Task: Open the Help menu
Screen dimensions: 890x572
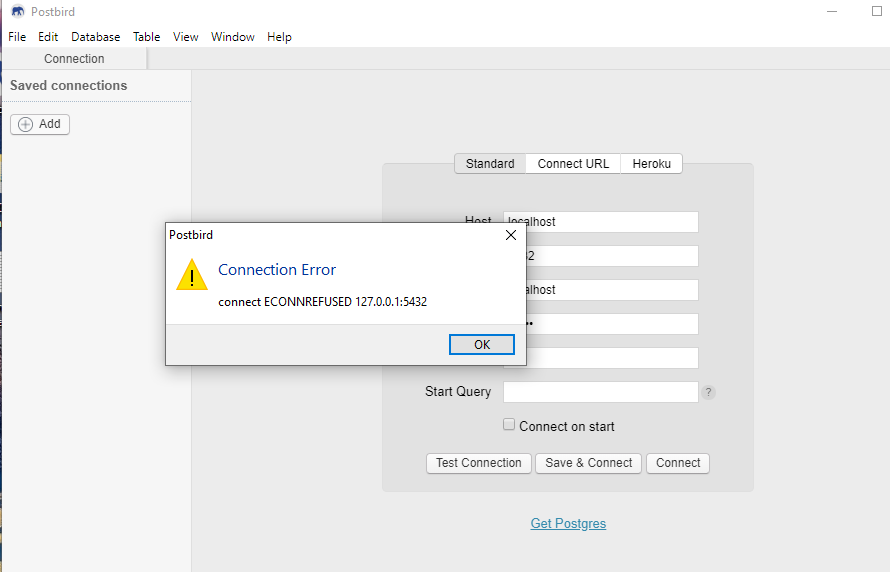Action: [x=279, y=37]
